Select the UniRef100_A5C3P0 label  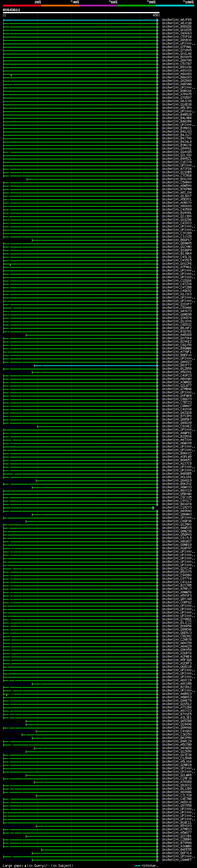click(177, 108)
